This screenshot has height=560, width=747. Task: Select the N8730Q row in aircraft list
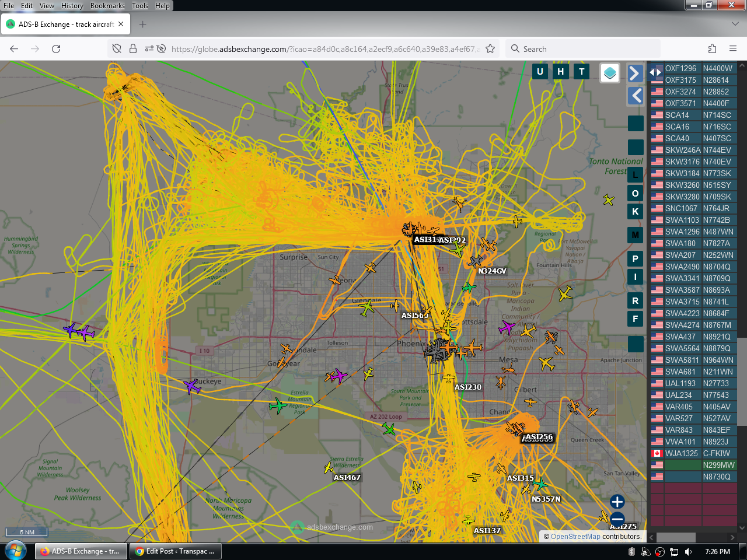pos(694,477)
